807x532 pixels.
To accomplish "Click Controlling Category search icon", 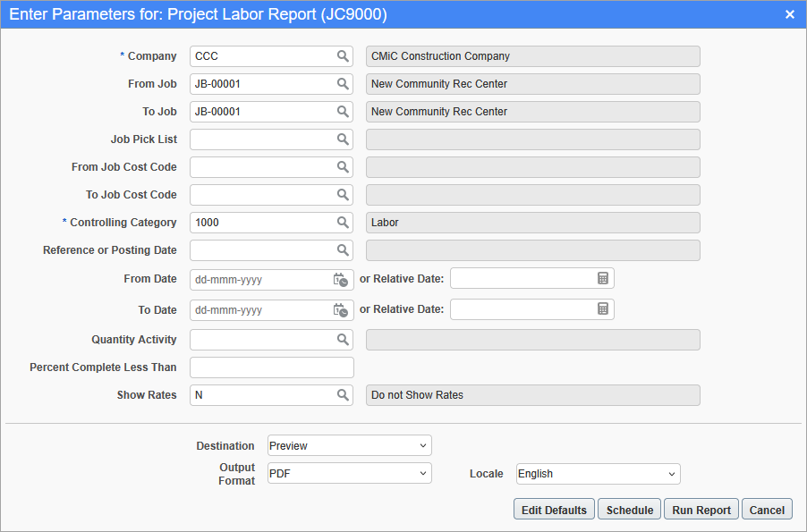I will click(343, 223).
